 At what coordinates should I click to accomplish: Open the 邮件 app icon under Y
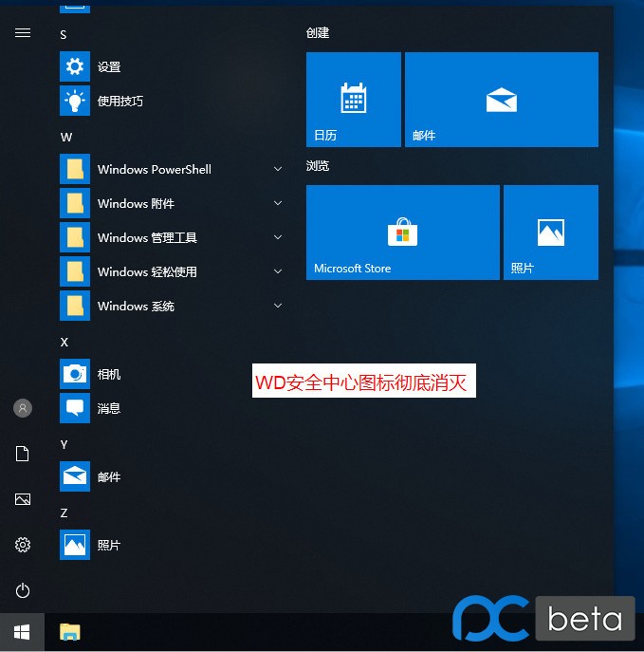click(x=75, y=476)
